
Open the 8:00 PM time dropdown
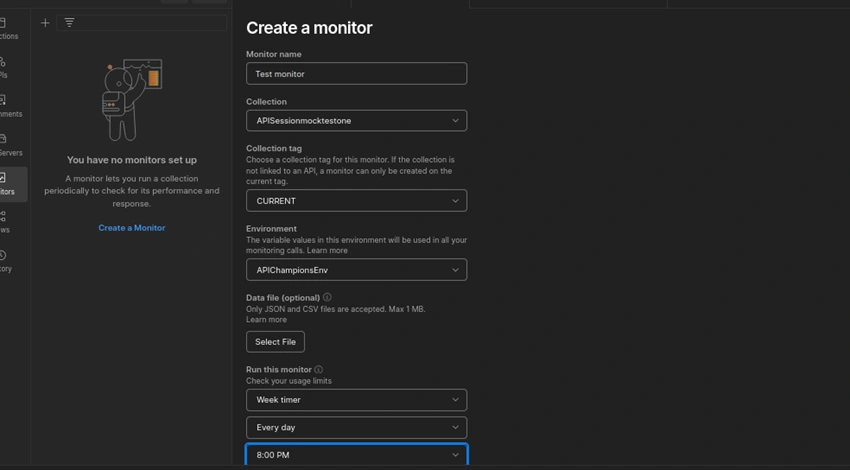356,454
